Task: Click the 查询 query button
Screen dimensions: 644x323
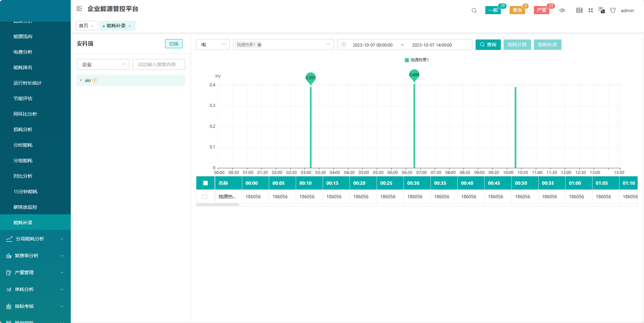Action: [x=488, y=45]
